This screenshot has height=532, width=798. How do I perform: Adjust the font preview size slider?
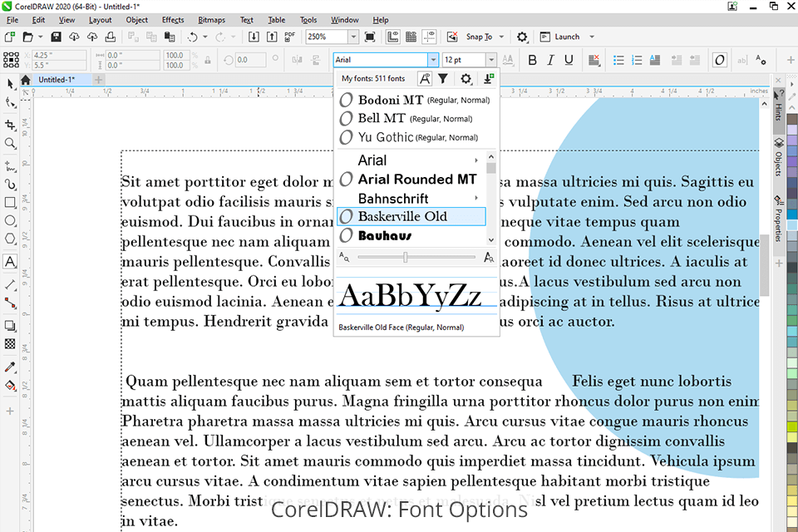[406, 258]
